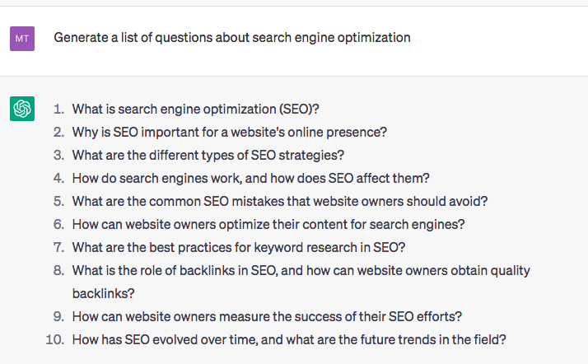Select question 4 on how search engines work
This screenshot has width=588, height=364.
251,179
